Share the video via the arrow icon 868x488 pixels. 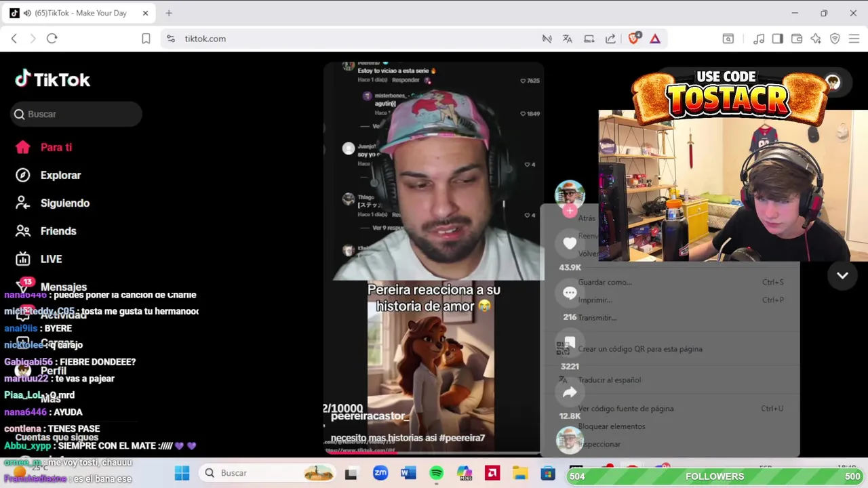pos(570,392)
